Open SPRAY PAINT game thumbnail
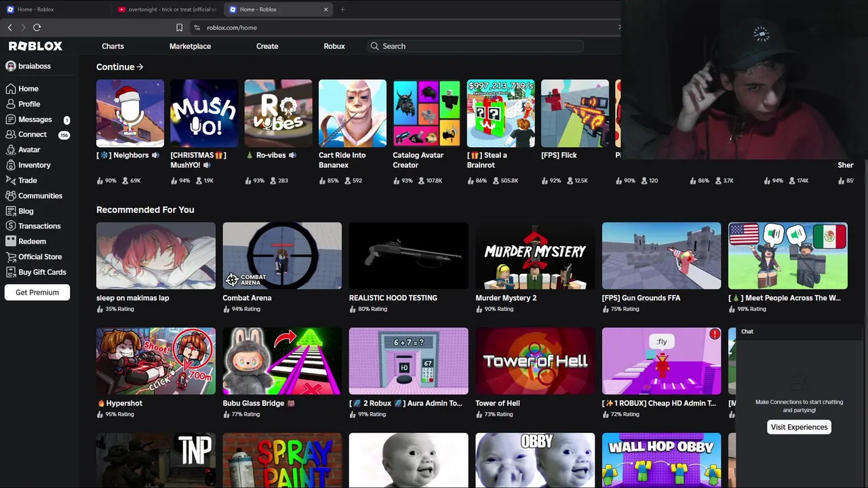 point(282,460)
